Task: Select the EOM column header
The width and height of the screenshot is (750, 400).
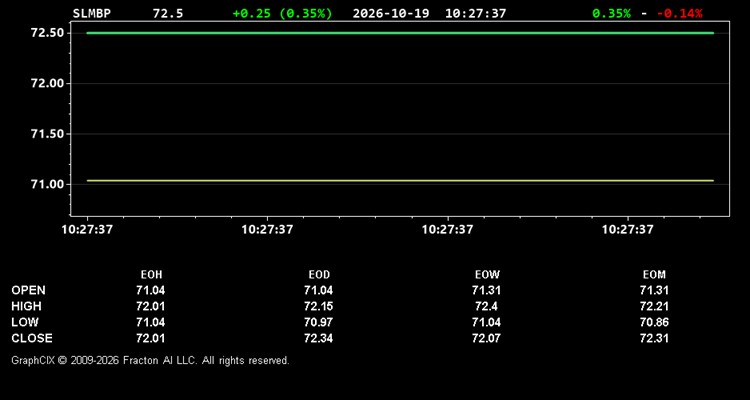Action: click(654, 275)
